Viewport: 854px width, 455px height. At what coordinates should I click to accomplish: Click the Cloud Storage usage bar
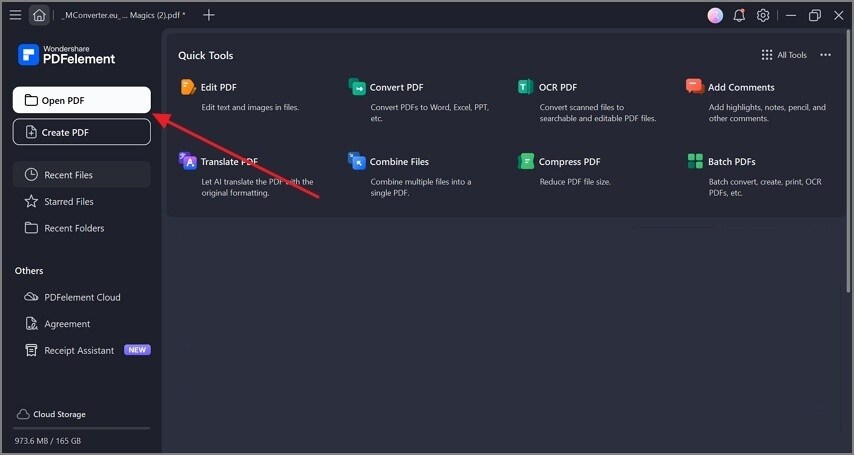82,428
